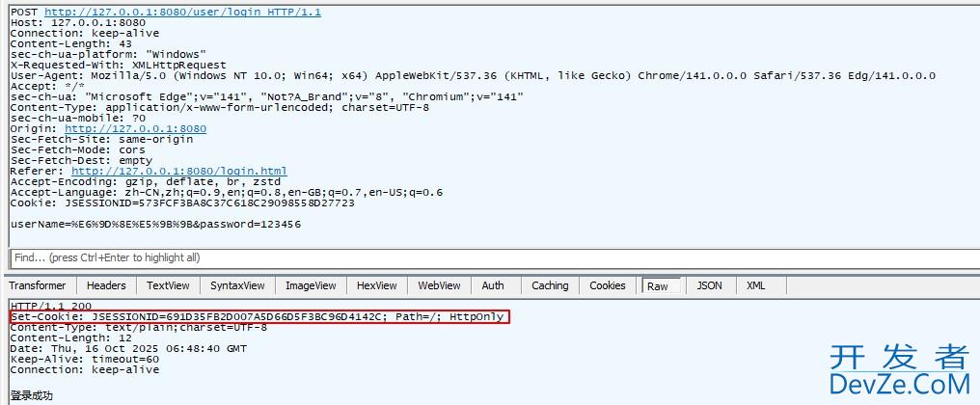View the Cookies tab

coord(608,285)
